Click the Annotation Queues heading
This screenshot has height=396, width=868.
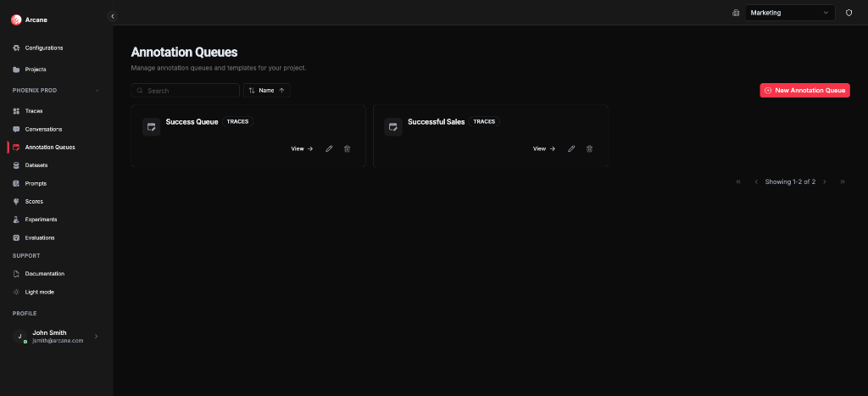tap(184, 53)
